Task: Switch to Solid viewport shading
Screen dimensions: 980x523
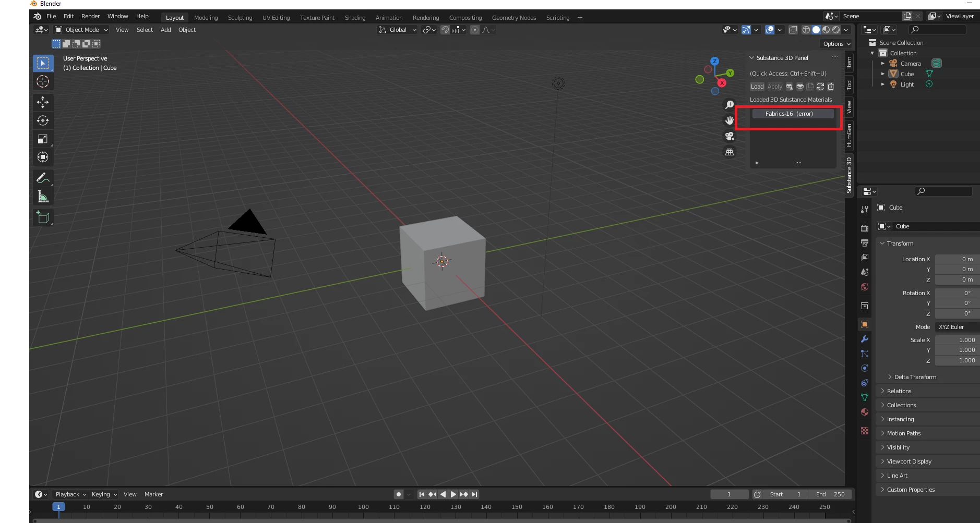Action: 816,30
